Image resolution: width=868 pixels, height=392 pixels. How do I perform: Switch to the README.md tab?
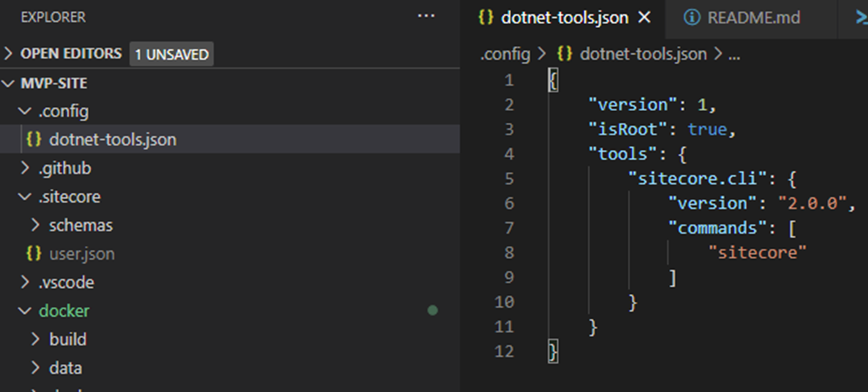[753, 18]
